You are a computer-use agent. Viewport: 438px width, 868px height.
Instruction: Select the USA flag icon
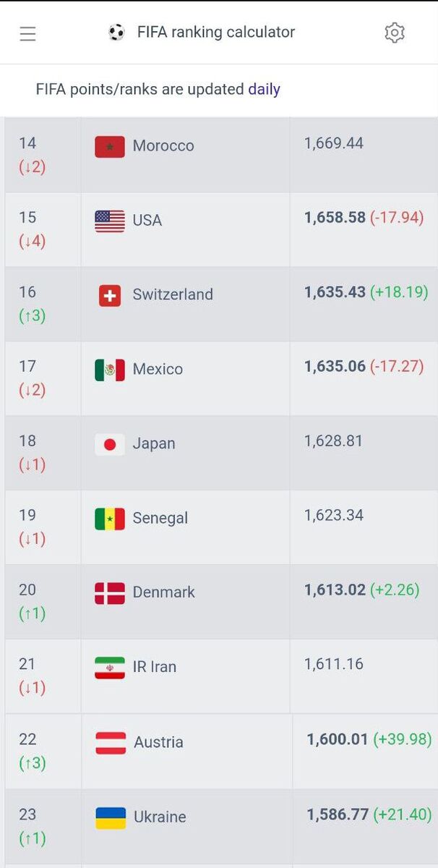109,220
